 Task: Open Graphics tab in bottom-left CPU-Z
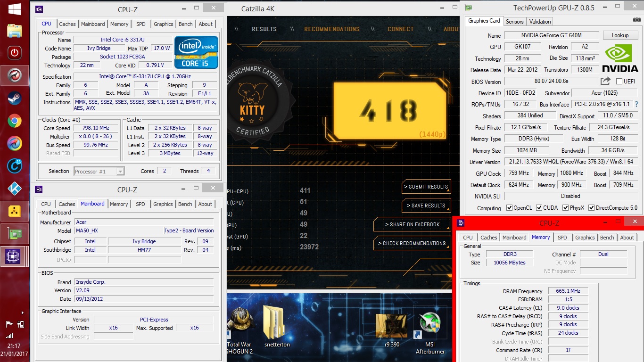(163, 204)
